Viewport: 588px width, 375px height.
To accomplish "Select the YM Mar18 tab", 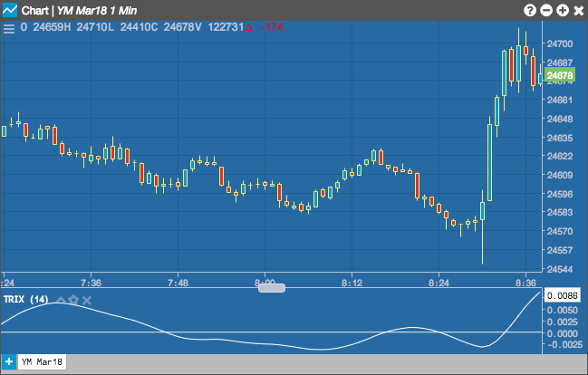I will (x=42, y=362).
